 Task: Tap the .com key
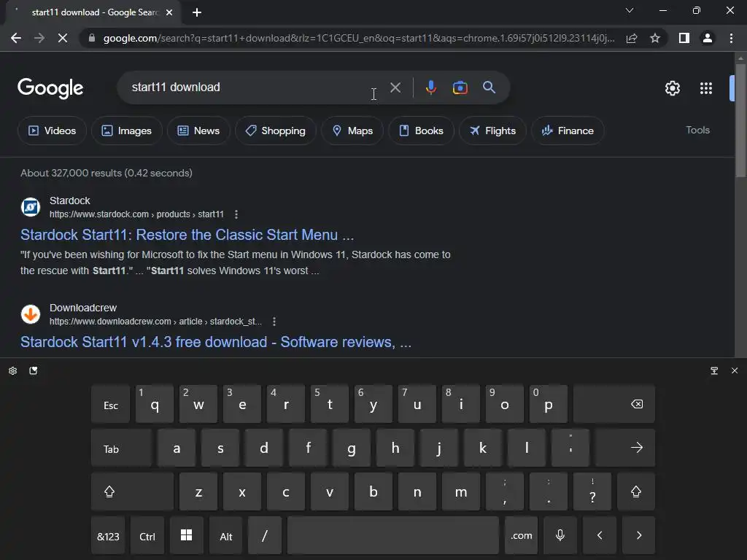tap(521, 536)
